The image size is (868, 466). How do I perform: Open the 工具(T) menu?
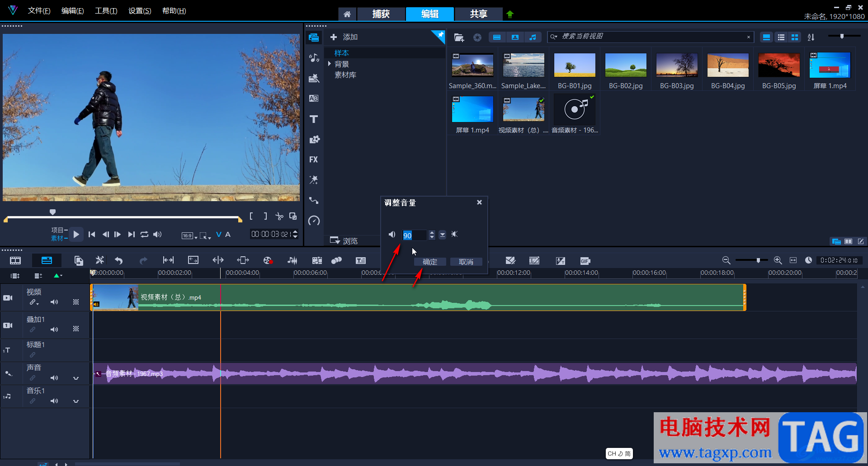pos(106,10)
